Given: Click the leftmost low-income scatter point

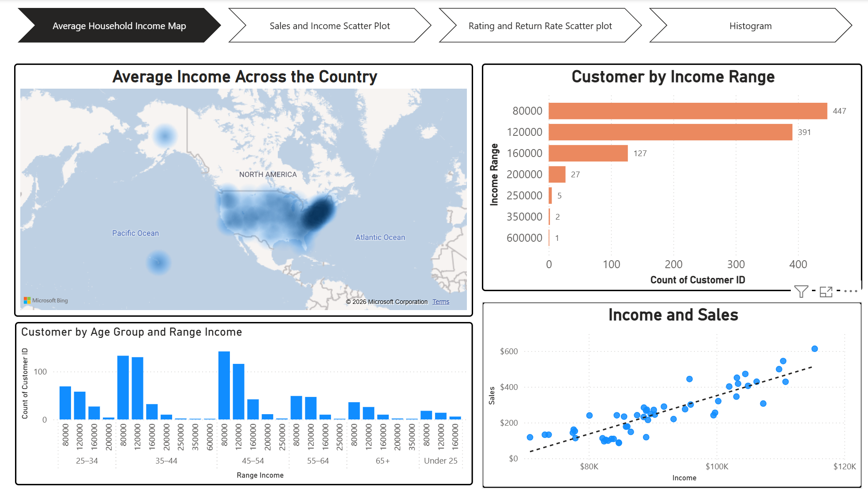Looking at the screenshot, I should (530, 438).
